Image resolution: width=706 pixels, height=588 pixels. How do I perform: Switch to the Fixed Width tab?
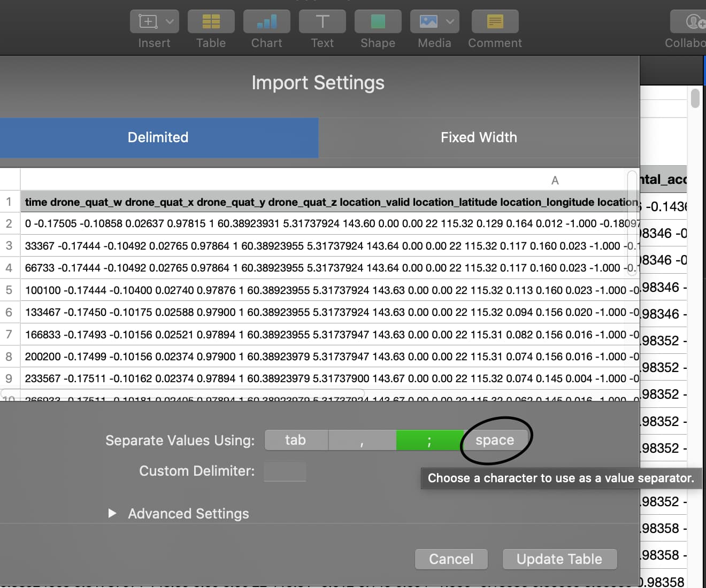point(479,137)
